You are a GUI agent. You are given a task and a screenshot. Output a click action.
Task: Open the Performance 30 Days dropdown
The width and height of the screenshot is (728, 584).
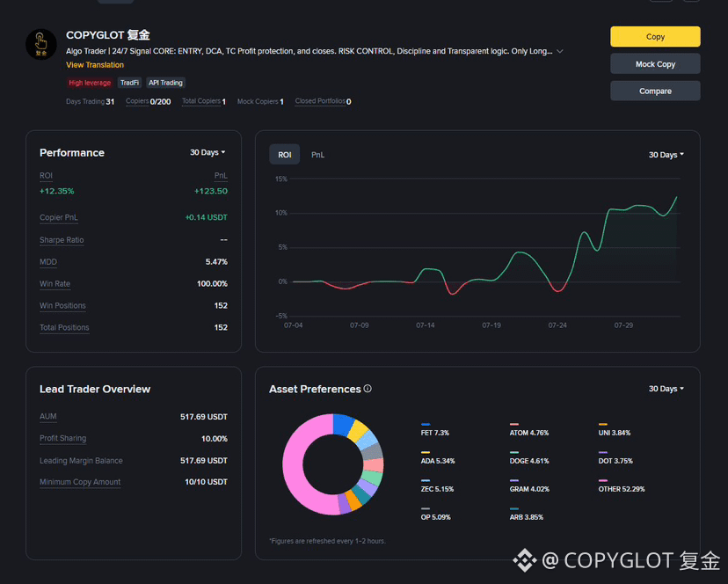207,152
